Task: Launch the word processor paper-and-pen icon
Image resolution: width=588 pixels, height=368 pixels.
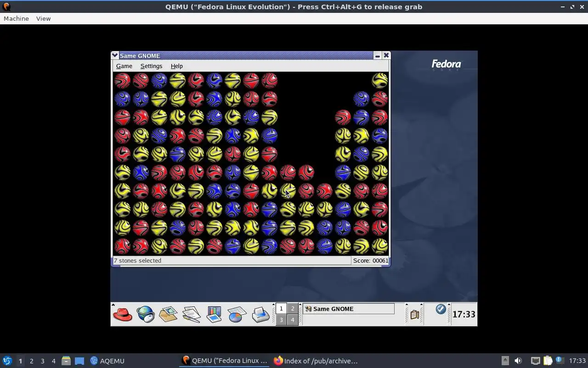Action: pyautogui.click(x=191, y=314)
